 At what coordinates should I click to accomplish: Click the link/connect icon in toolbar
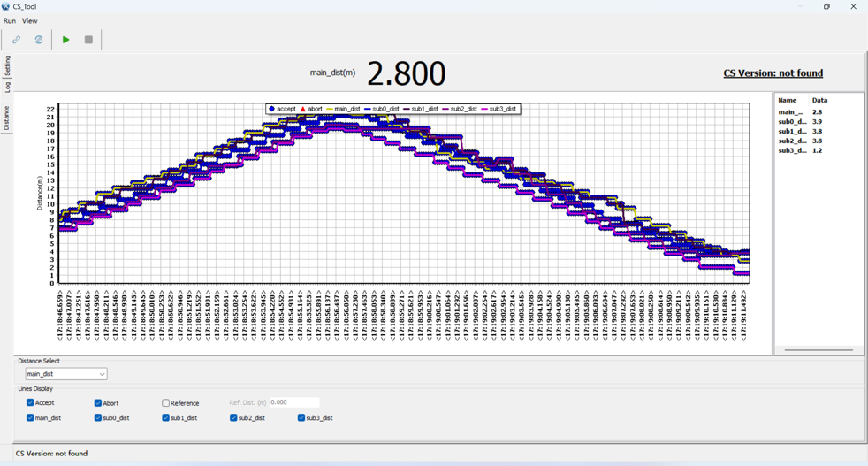[16, 40]
